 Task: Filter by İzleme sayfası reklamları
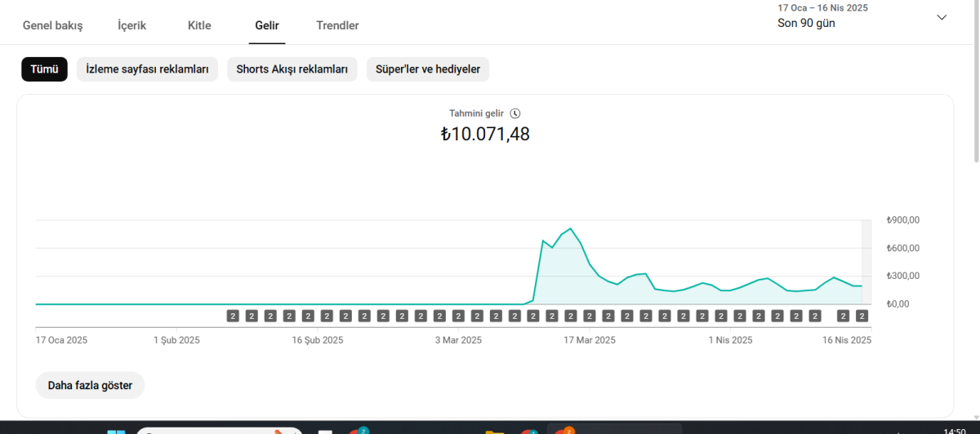[x=147, y=69]
